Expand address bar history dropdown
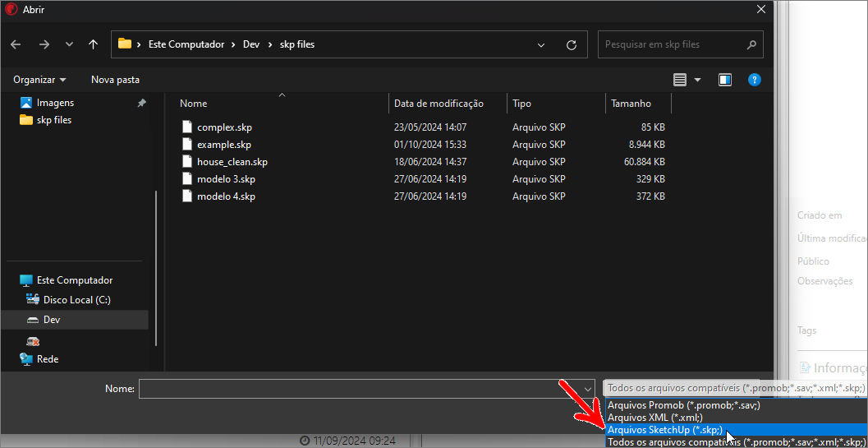Image resolution: width=868 pixels, height=448 pixels. click(541, 45)
